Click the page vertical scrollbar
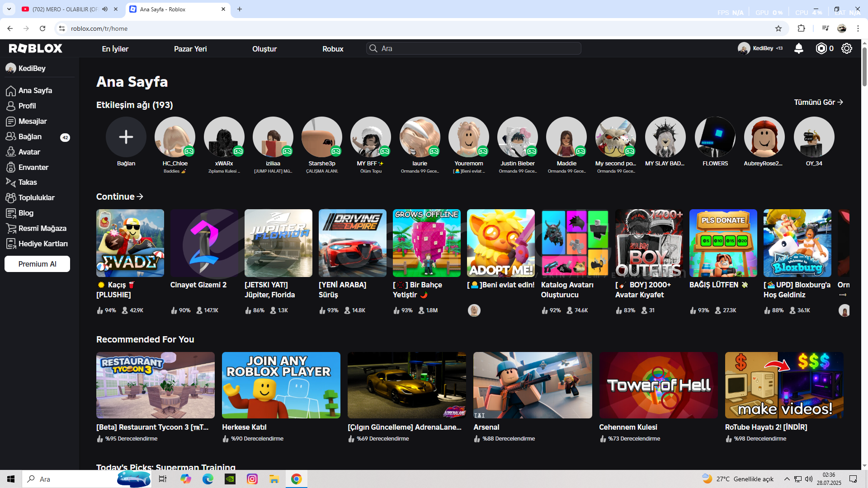 pyautogui.click(x=864, y=66)
